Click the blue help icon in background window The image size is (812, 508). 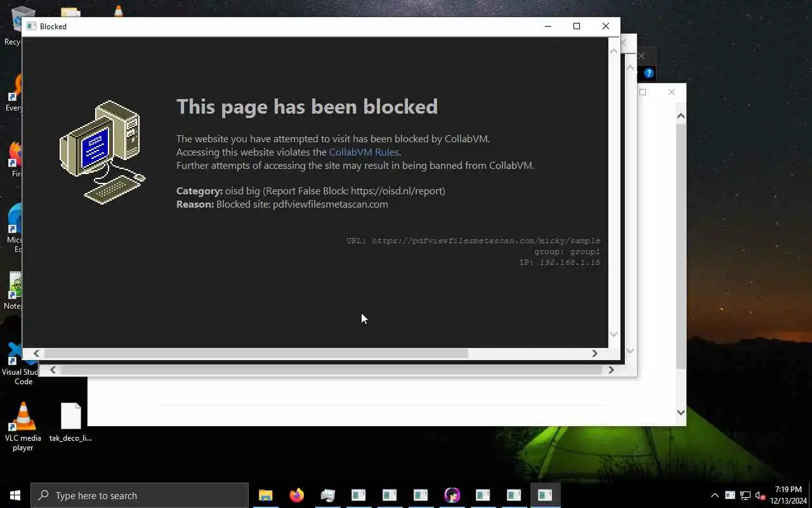[x=649, y=74]
